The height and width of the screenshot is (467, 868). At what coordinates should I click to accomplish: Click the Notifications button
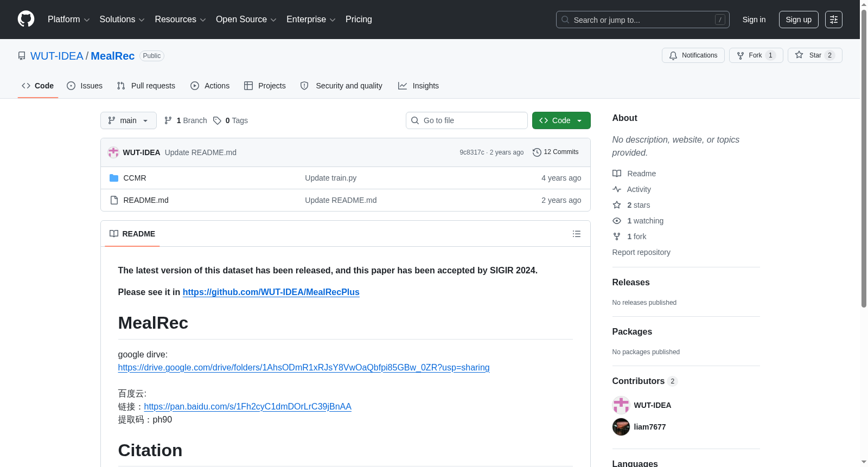click(x=693, y=55)
